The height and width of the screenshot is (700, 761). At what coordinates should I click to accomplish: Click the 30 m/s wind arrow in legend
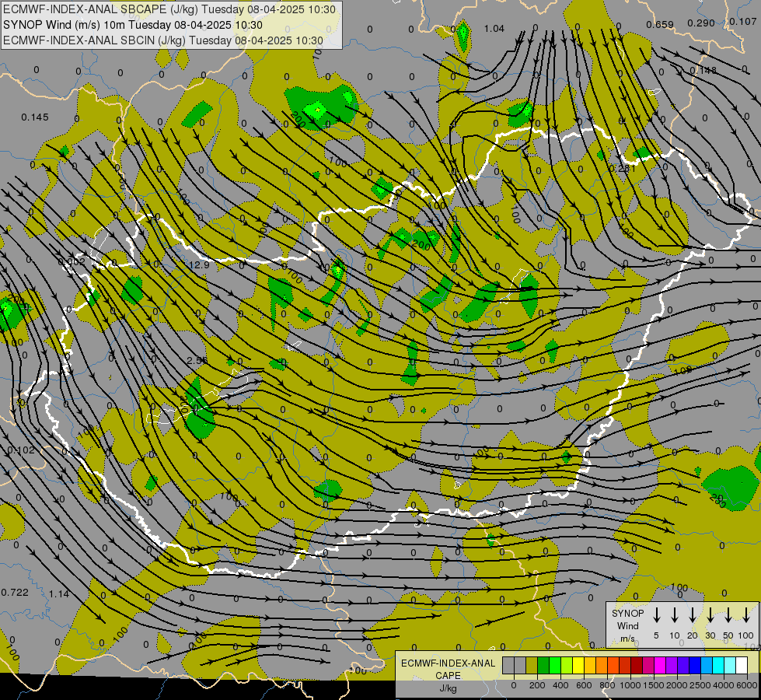coord(710,615)
